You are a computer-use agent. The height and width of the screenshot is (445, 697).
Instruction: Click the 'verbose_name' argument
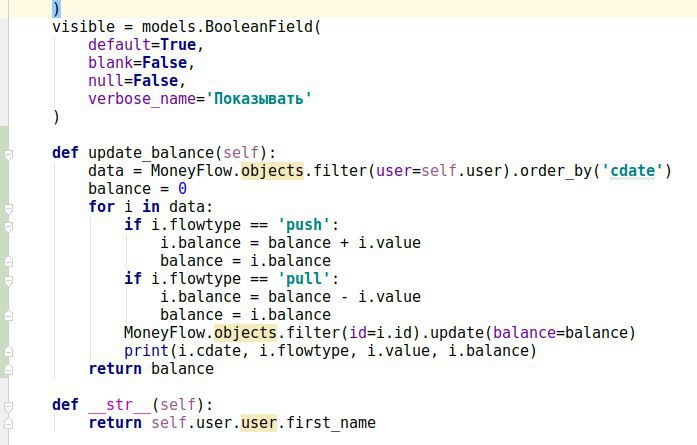(142, 98)
